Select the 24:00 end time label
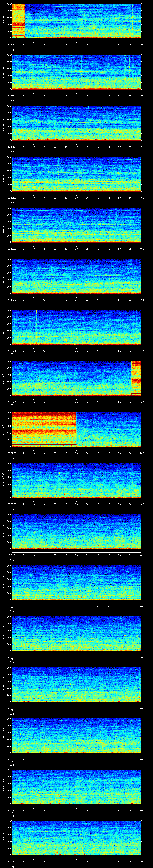This screenshot has height=868, width=153. [x=141, y=504]
